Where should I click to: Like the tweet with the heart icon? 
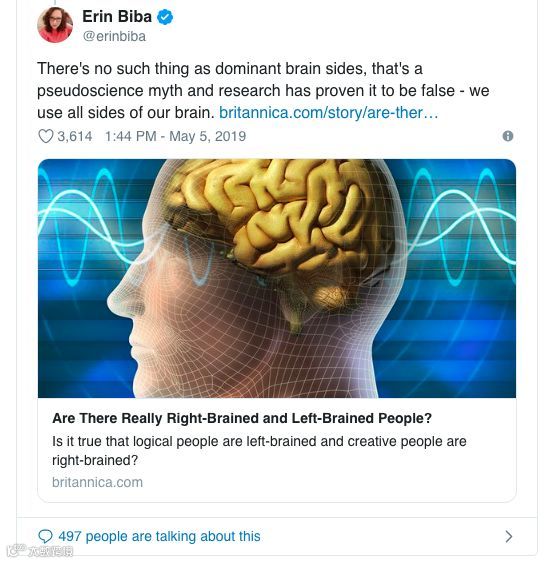pyautogui.click(x=46, y=136)
